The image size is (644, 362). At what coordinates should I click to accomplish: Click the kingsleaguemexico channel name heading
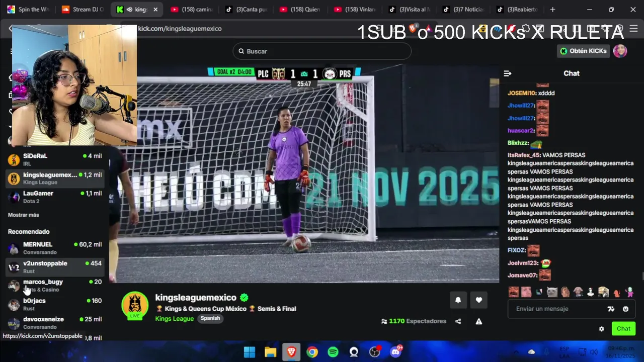point(196,298)
